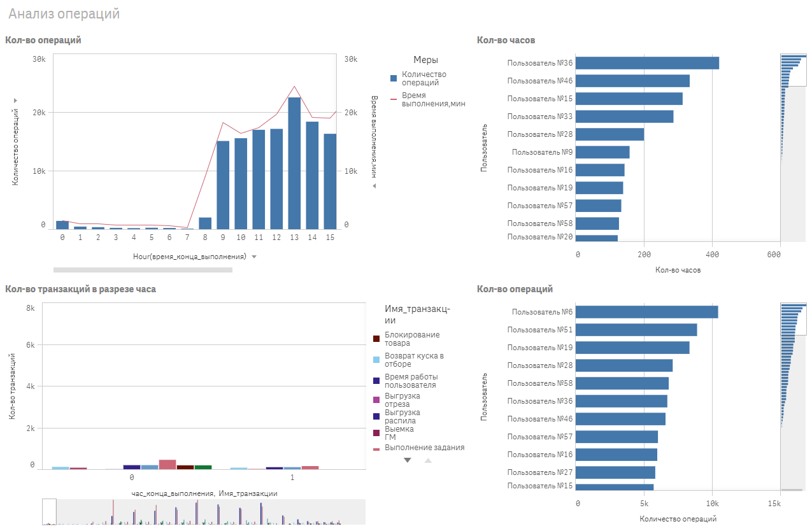Select Возврат куска в отборе legend entry
The image size is (812, 531).
414,360
